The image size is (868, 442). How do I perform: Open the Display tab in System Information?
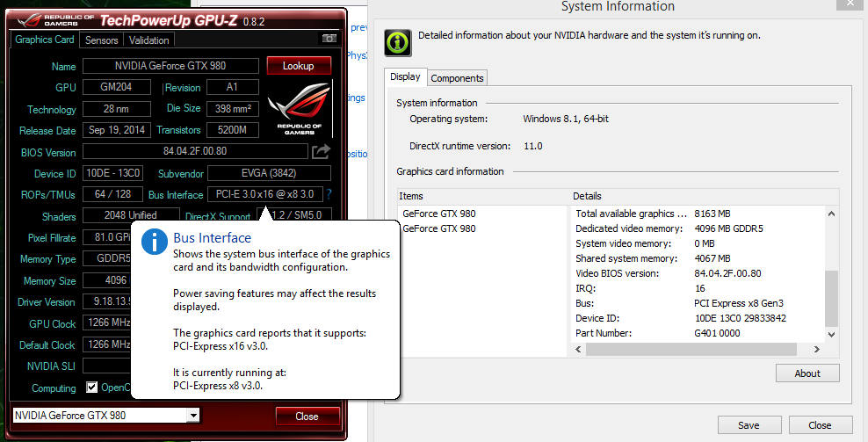[405, 76]
